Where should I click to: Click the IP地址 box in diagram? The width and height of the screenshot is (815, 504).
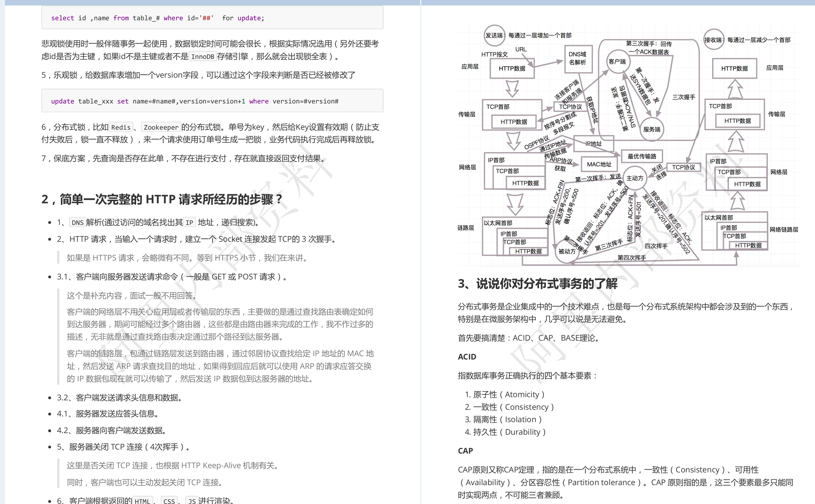[594, 144]
